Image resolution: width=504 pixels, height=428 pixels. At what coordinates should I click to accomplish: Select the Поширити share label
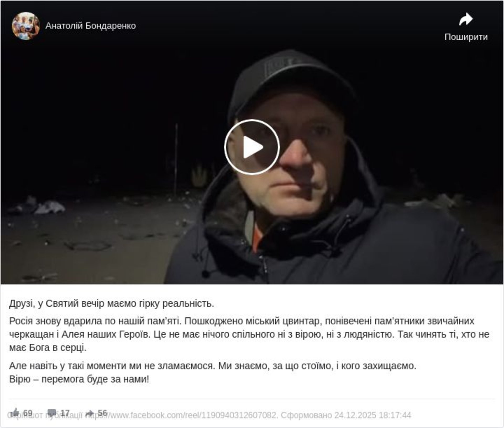coord(466,37)
